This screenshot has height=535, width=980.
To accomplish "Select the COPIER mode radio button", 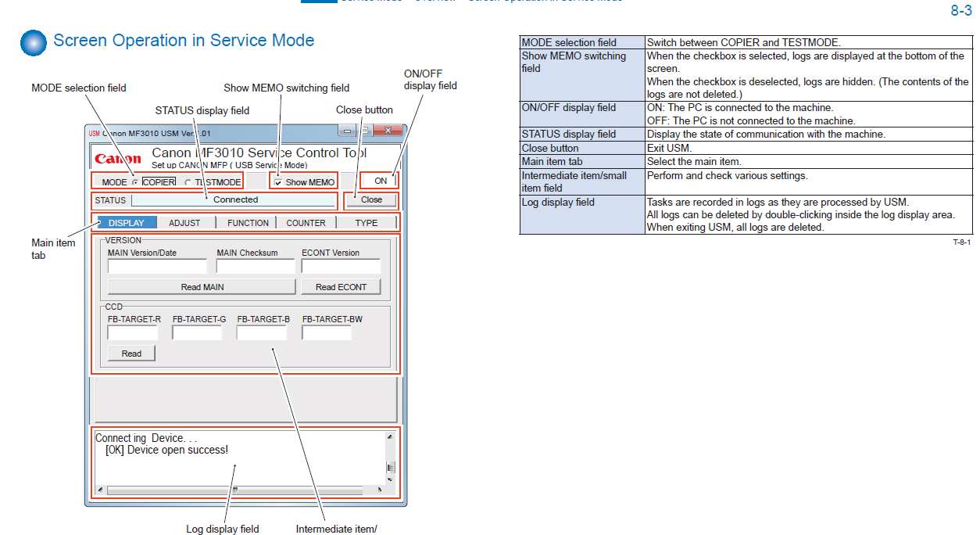I will pyautogui.click(x=135, y=182).
